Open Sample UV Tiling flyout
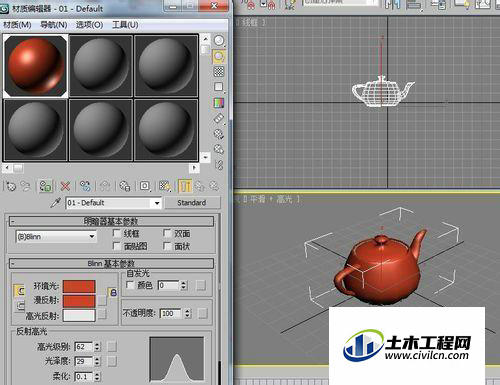Image resolution: width=500 pixels, height=385 pixels. [x=219, y=87]
